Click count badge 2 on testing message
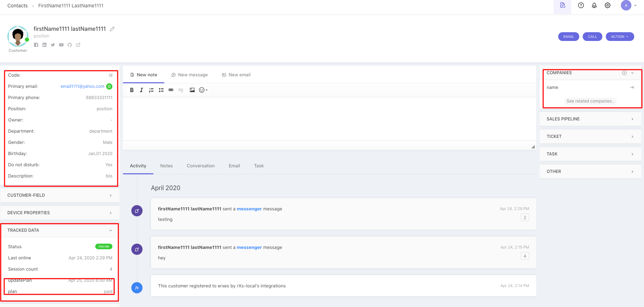 525,218
